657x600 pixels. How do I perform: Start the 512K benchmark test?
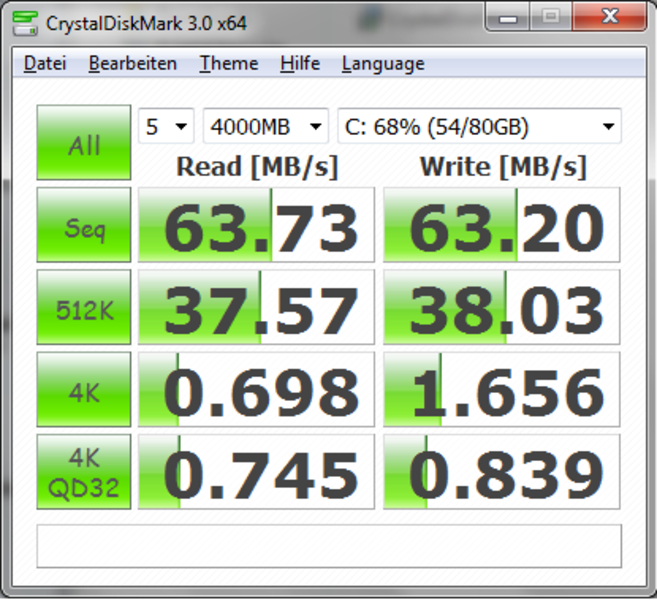84,307
